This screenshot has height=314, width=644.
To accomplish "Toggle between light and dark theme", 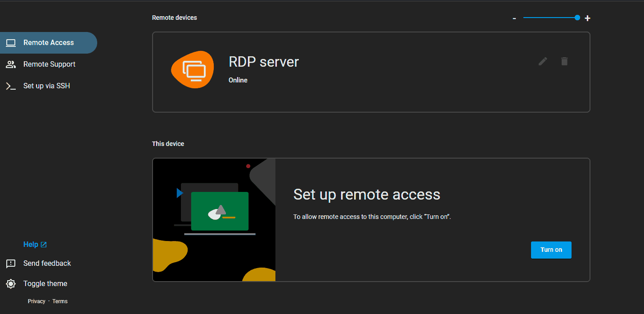I will [x=45, y=283].
